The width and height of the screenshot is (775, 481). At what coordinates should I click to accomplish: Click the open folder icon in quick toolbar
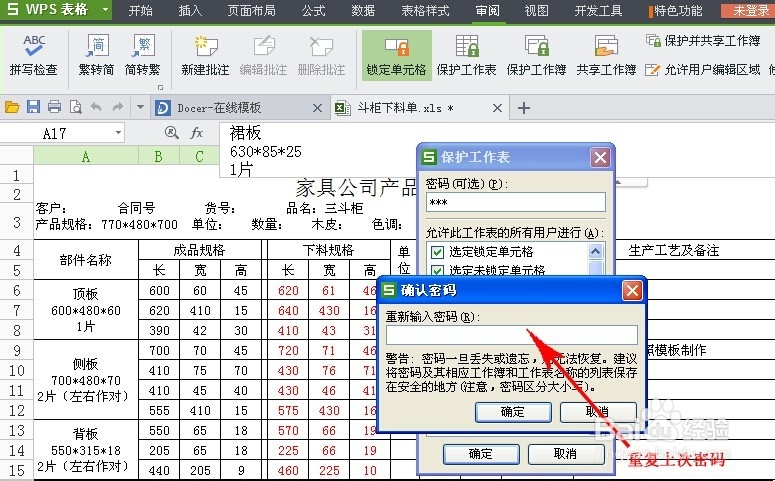[12, 107]
